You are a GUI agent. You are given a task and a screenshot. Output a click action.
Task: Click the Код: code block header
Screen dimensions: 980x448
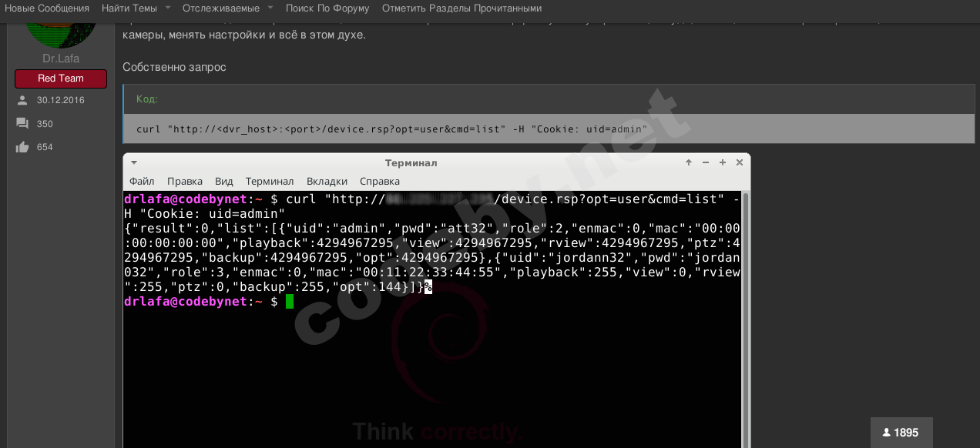pyautogui.click(x=549, y=99)
